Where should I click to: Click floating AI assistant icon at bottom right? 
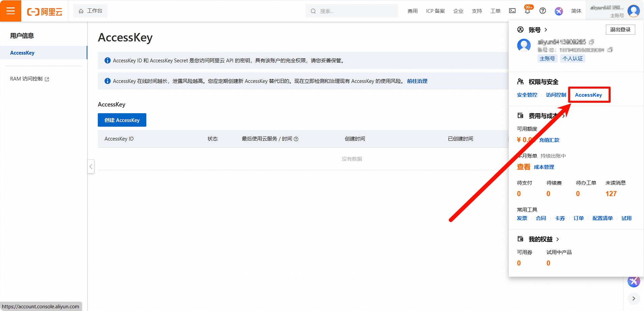point(634,281)
